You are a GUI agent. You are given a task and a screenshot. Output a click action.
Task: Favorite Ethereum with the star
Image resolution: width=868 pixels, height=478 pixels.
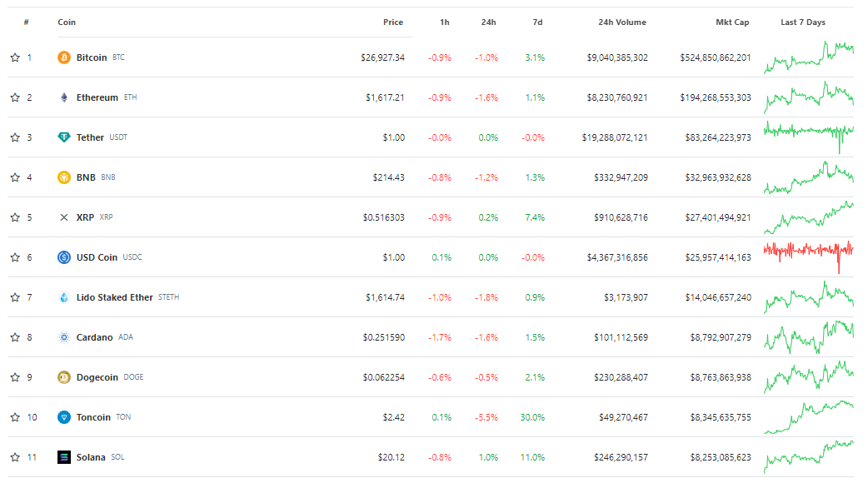coord(15,97)
